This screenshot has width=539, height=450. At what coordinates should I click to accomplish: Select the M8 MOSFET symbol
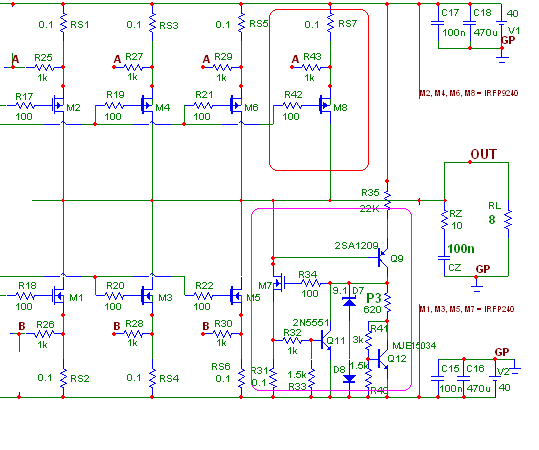pos(326,106)
